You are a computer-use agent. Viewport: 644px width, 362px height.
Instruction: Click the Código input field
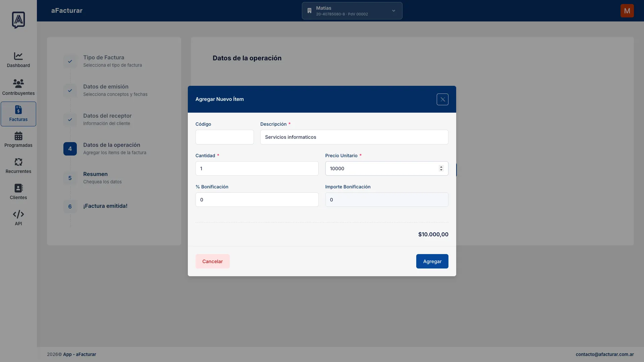point(224,137)
